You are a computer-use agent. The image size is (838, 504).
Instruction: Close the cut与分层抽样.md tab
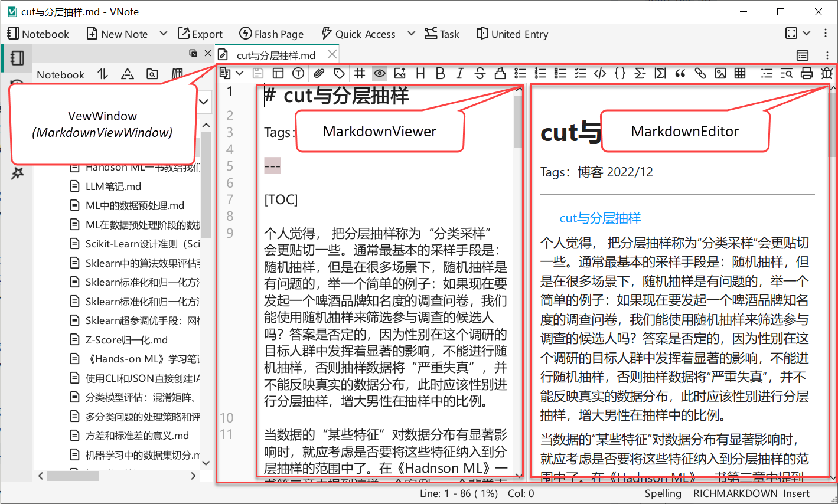(x=332, y=54)
